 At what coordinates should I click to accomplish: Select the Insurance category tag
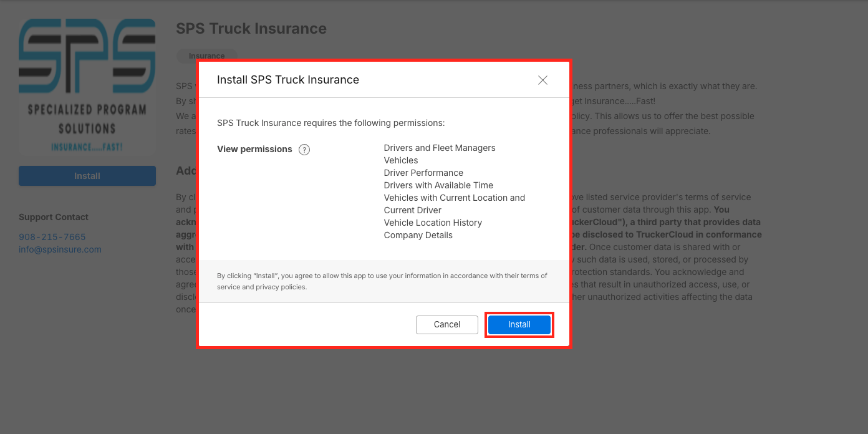pyautogui.click(x=206, y=55)
